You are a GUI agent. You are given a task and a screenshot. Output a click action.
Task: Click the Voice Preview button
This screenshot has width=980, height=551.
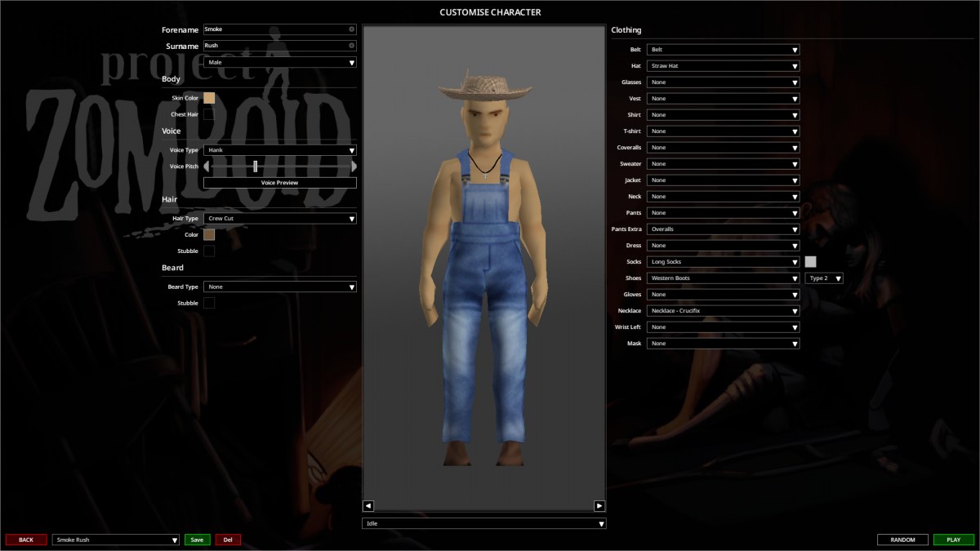[x=280, y=183]
